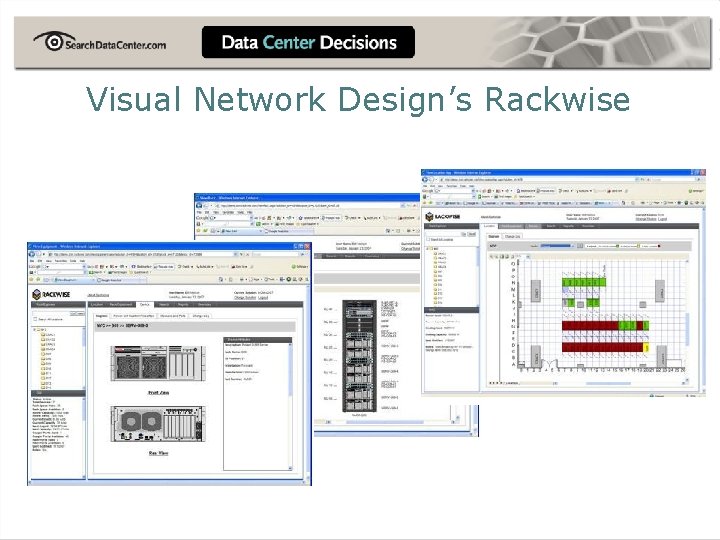Open the Reports tab in the Device window

pos(183,304)
